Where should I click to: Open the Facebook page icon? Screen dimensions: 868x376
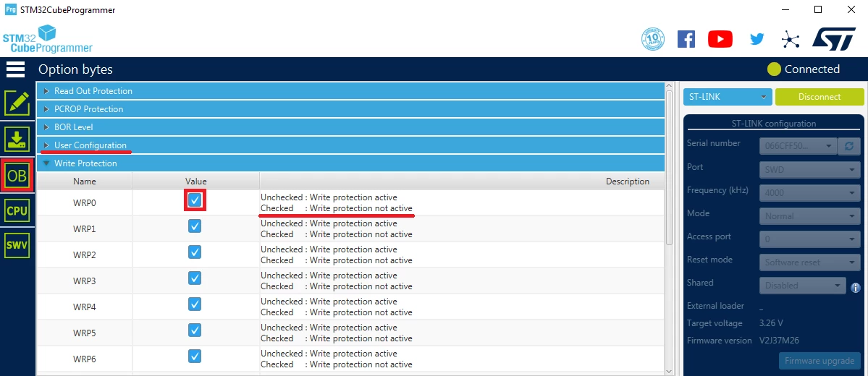point(686,39)
